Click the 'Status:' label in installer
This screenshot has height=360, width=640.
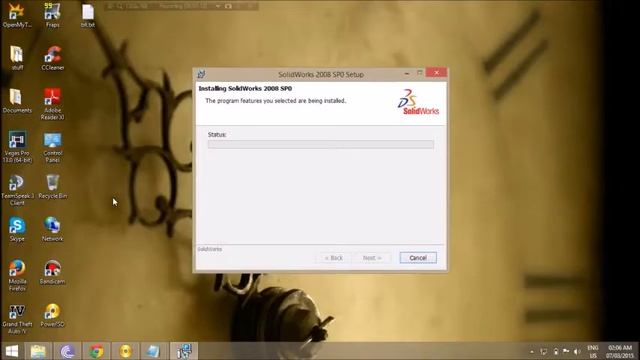[x=217, y=134]
